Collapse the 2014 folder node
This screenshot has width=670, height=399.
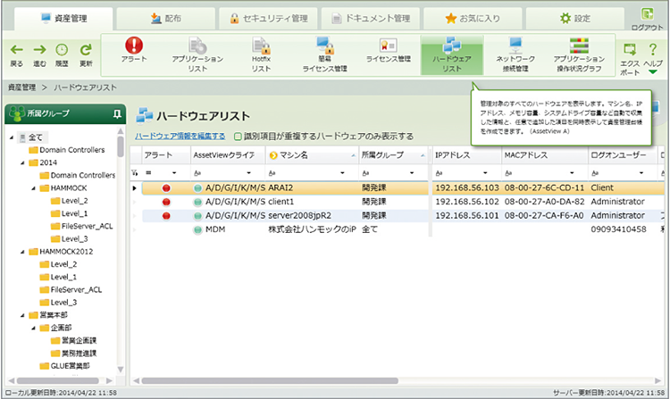click(x=23, y=163)
